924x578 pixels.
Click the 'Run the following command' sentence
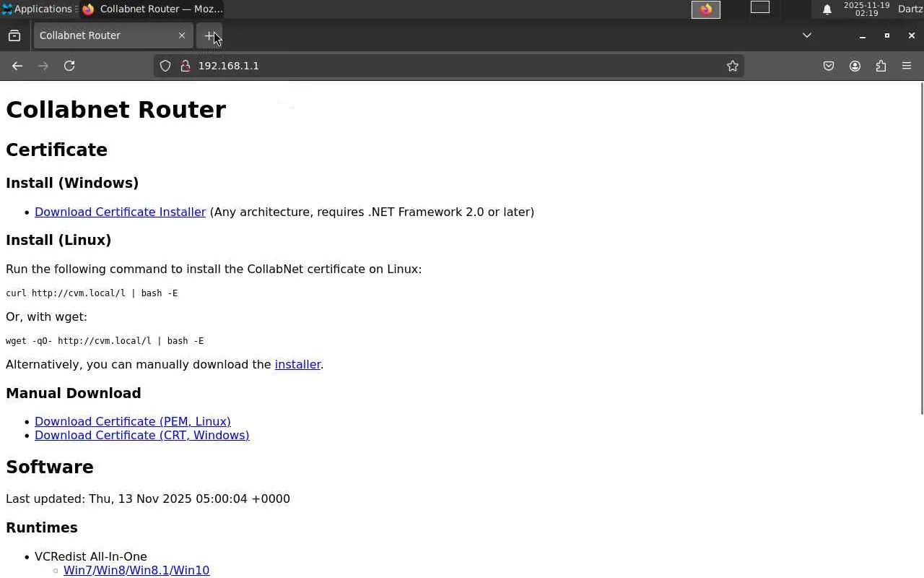coord(214,269)
